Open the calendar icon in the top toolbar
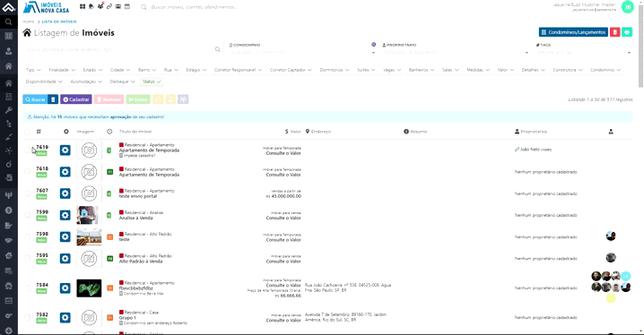 click(127, 6)
